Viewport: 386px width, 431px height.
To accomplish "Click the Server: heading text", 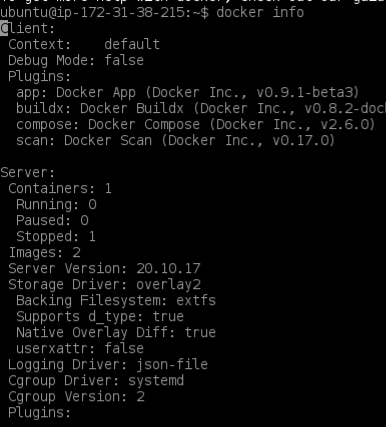I will [x=28, y=173].
